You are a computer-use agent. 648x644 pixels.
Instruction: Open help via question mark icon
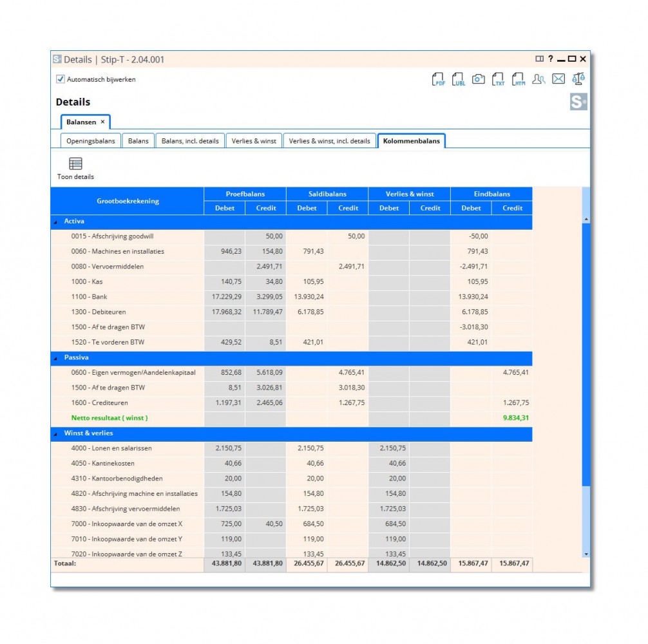551,59
